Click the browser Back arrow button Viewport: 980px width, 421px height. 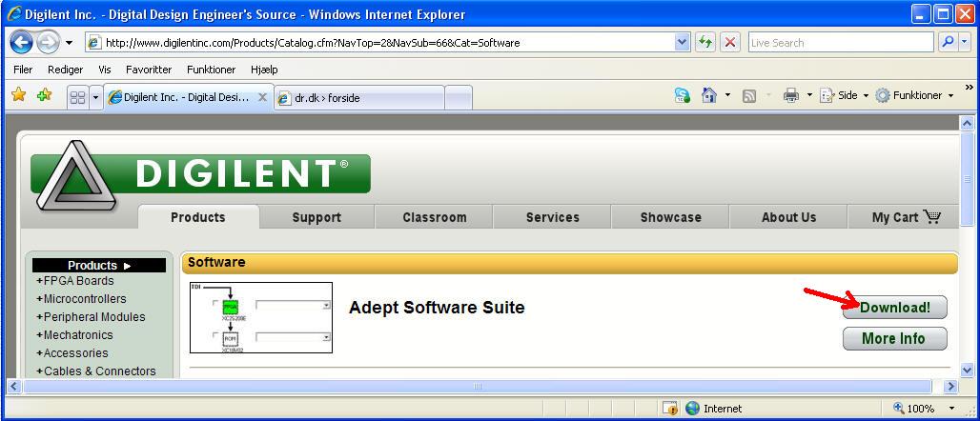point(21,43)
